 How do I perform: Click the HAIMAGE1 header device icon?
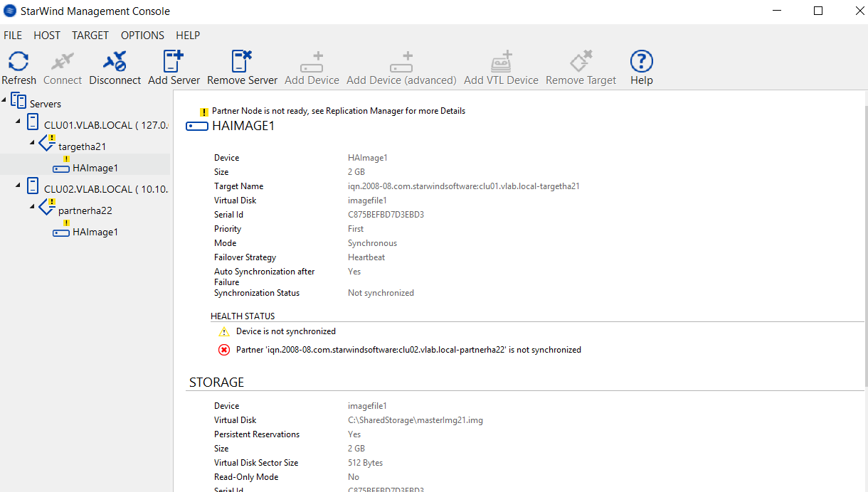pos(197,127)
